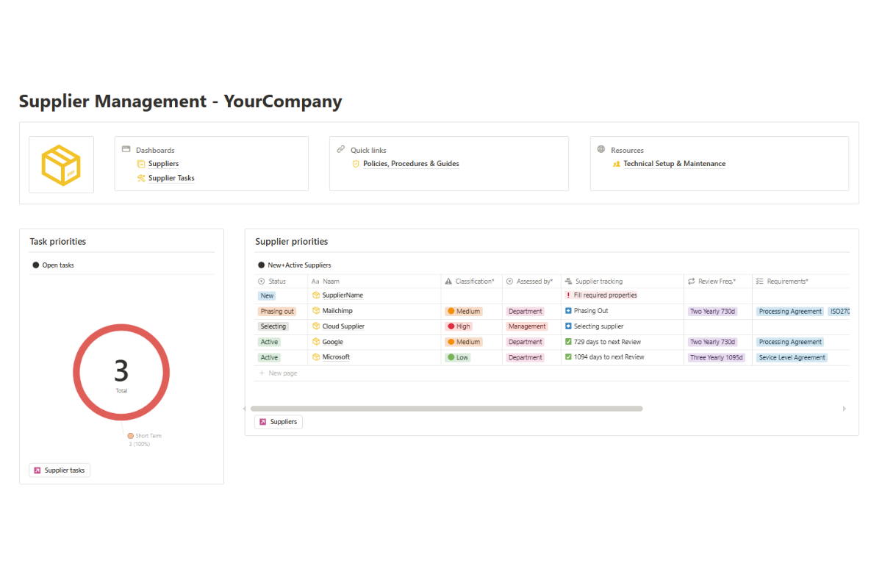Image resolution: width=882 pixels, height=588 pixels.
Task: Click the box icon next to Mailchimp
Action: pyautogui.click(x=316, y=311)
